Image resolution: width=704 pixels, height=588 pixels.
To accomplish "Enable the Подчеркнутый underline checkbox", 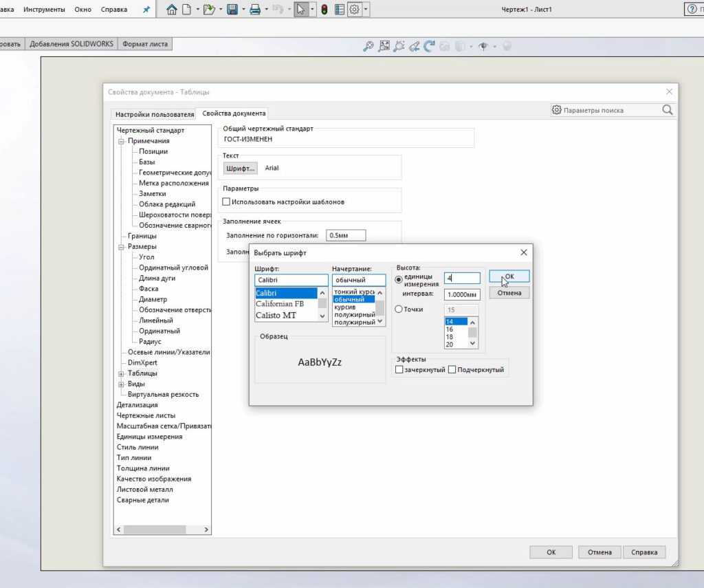I will [452, 370].
